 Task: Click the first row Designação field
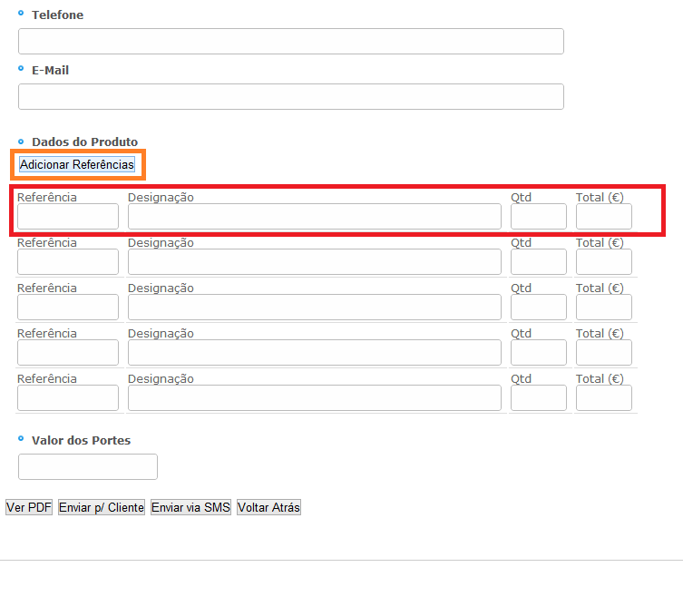(x=314, y=217)
